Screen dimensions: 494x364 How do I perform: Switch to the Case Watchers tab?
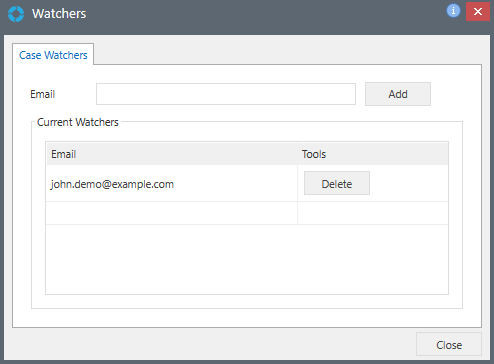click(x=53, y=55)
